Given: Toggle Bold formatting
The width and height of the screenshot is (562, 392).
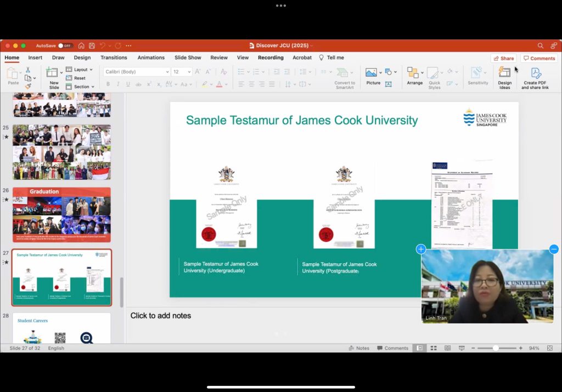Looking at the screenshot, I should (x=108, y=84).
